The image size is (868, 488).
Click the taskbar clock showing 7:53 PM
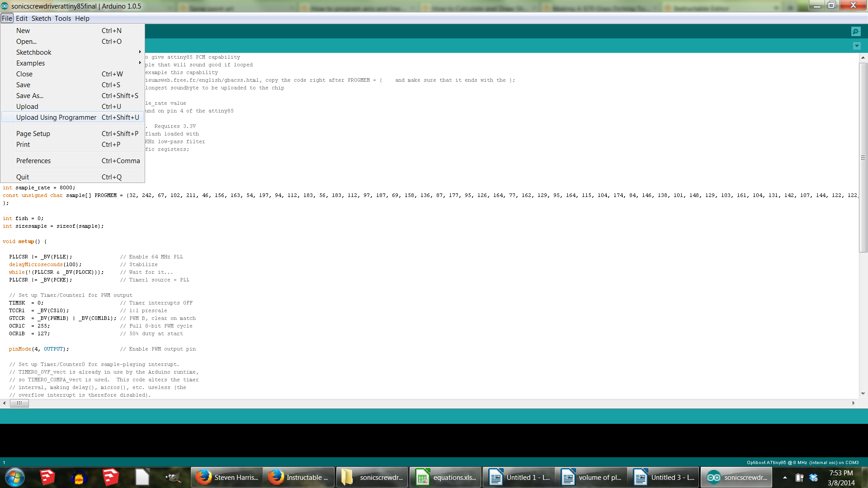coord(841,477)
